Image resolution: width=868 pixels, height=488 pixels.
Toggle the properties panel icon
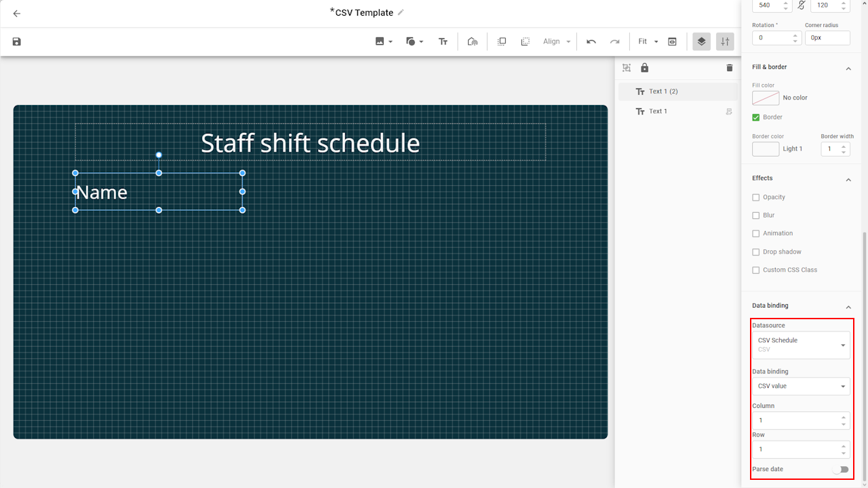point(725,42)
